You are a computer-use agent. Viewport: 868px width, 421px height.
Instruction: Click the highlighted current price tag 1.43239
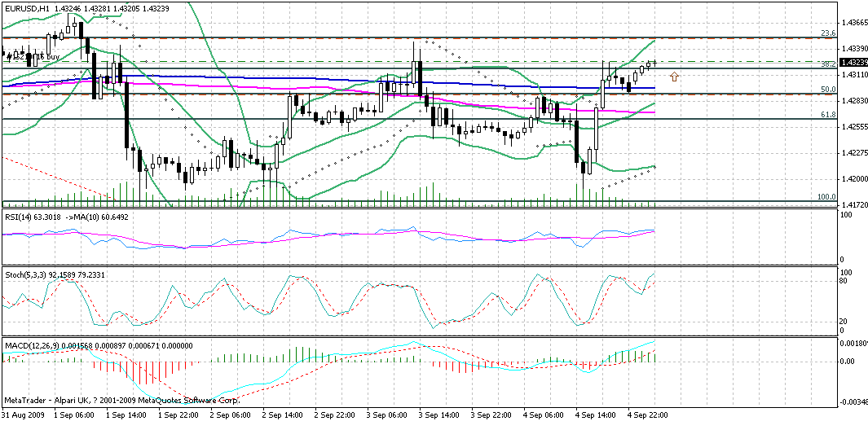[x=853, y=64]
